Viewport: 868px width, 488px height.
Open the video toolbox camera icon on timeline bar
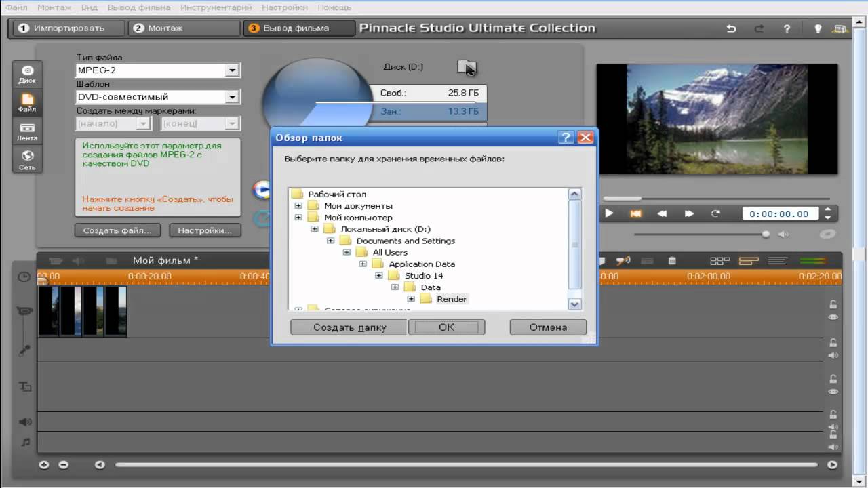pyautogui.click(x=56, y=260)
